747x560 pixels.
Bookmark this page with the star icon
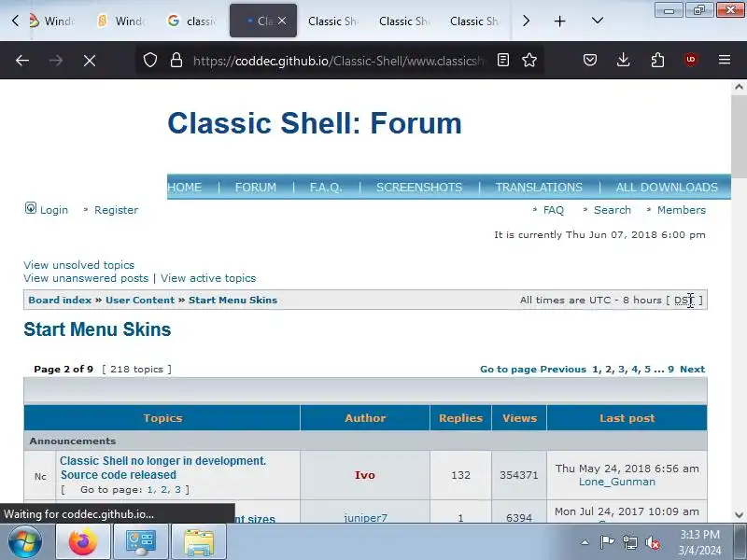click(529, 60)
